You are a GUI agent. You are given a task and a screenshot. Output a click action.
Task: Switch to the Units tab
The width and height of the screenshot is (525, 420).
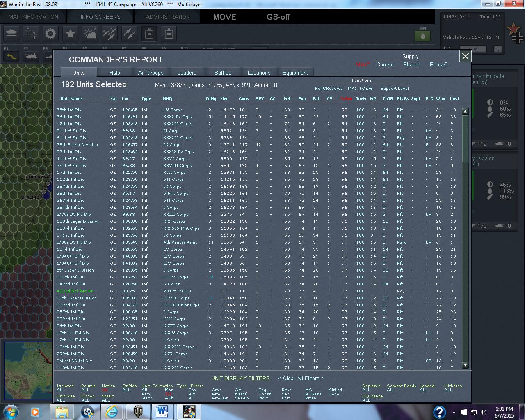pyautogui.click(x=79, y=73)
